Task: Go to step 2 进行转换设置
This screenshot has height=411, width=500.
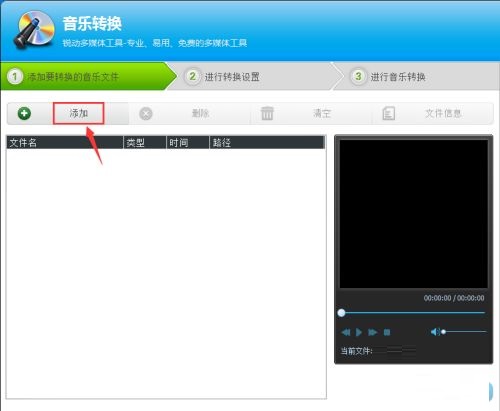Action: click(254, 76)
